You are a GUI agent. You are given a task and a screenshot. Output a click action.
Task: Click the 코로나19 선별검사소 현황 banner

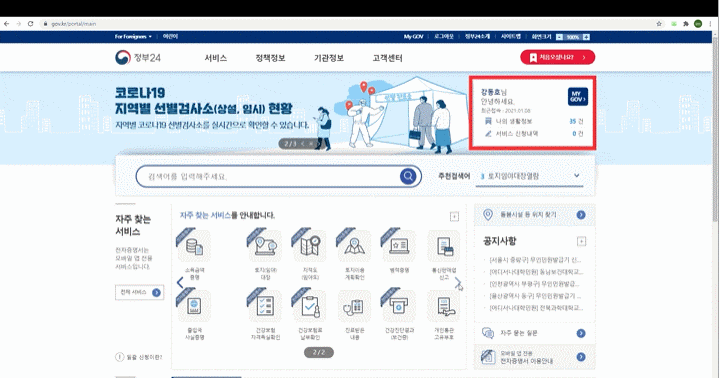(x=211, y=109)
